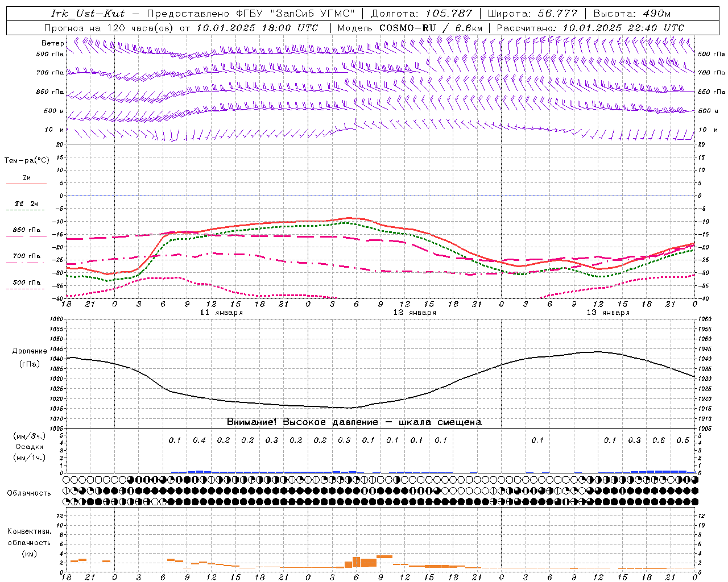Click the 1060 label on left pressure axis
Screen dimensions: 728x582
(x=57, y=319)
